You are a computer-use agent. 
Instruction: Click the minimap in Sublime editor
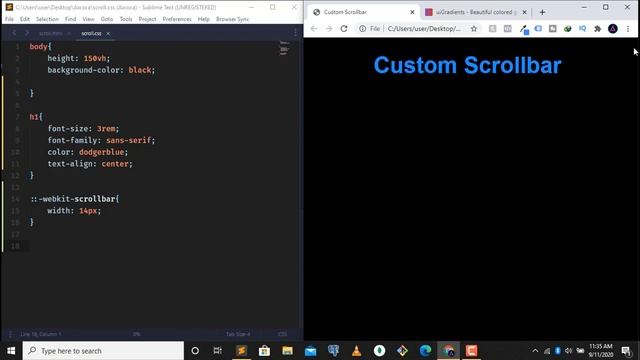coord(284,48)
